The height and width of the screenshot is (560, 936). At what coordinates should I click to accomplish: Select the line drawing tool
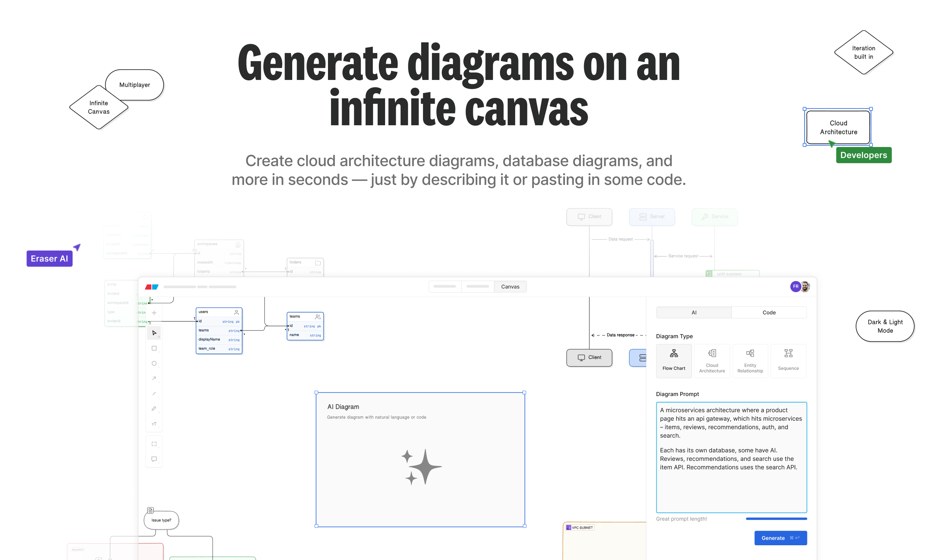point(154,393)
